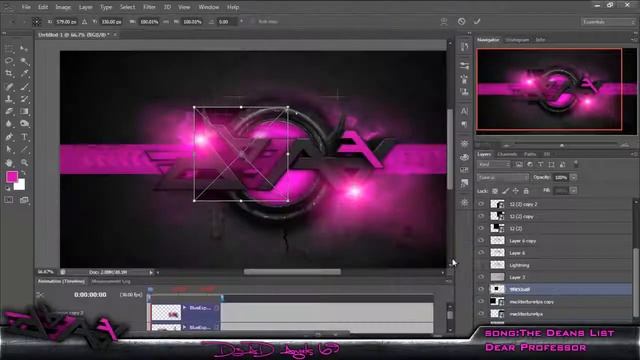Select the Crop tool
Viewport: 640px width, 360px height.
(9, 73)
